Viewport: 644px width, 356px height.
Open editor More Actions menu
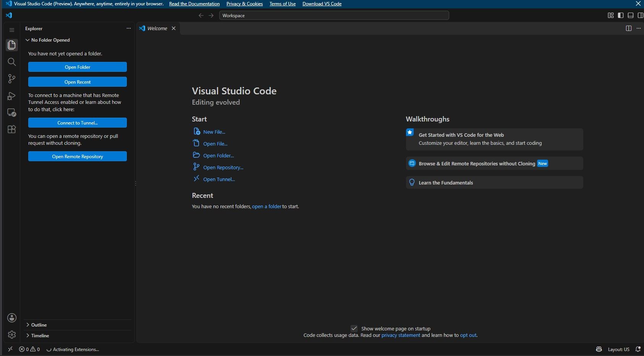[x=639, y=28]
